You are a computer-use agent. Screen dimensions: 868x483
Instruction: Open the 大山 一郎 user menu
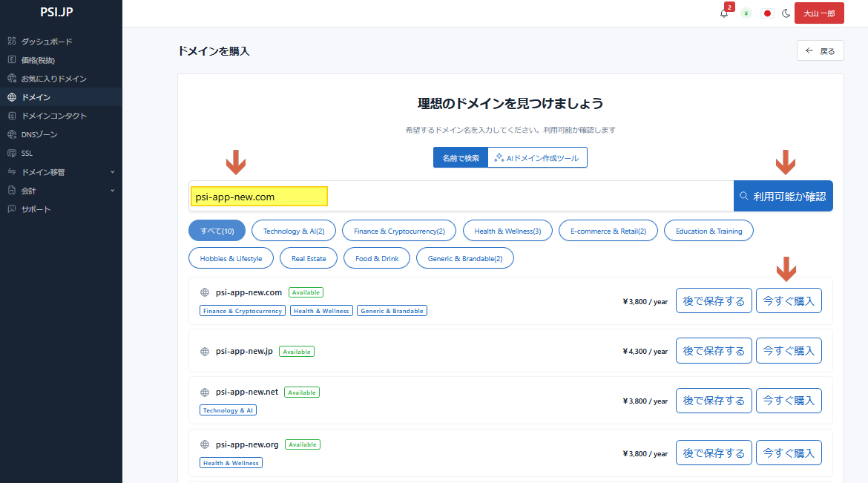click(819, 13)
